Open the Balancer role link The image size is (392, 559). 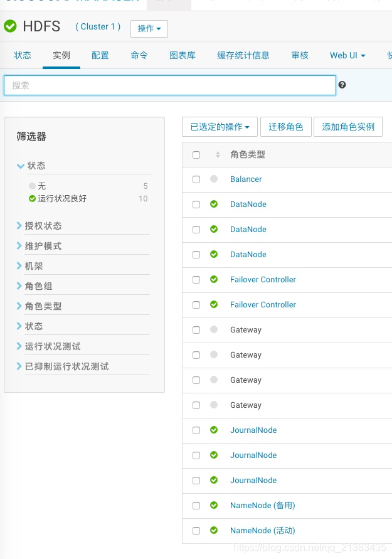tap(246, 179)
